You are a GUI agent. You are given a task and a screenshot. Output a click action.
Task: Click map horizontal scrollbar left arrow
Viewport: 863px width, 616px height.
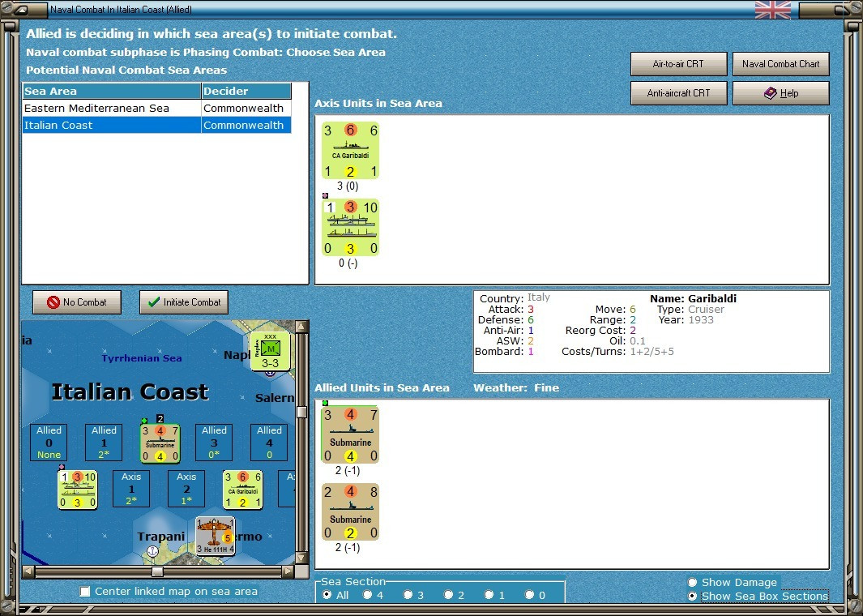click(x=28, y=571)
